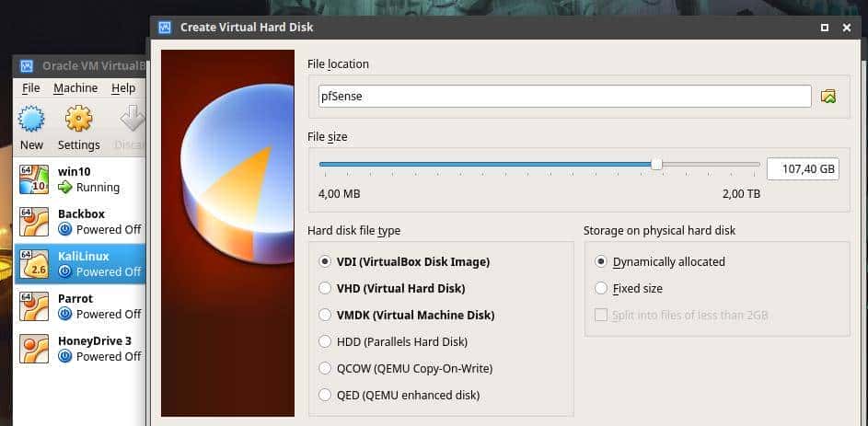
Task: Click the Discard arrow icon in toolbar
Action: (x=133, y=120)
